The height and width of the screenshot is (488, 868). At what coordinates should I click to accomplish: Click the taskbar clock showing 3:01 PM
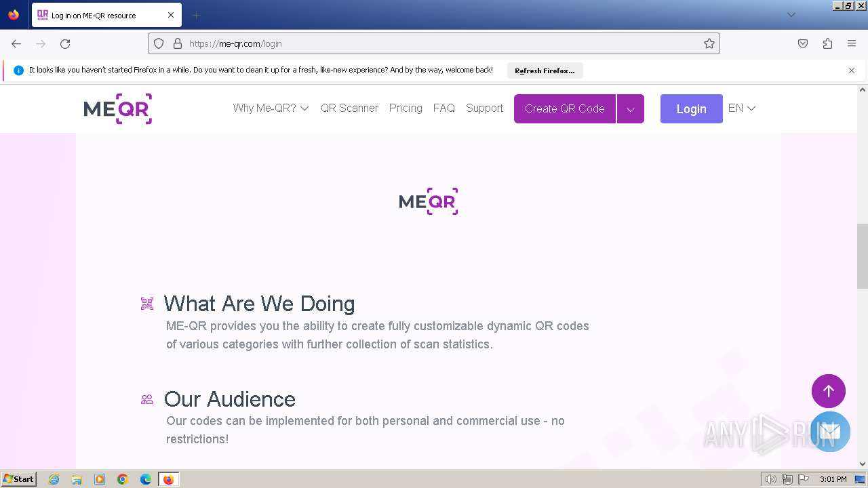pos(833,479)
